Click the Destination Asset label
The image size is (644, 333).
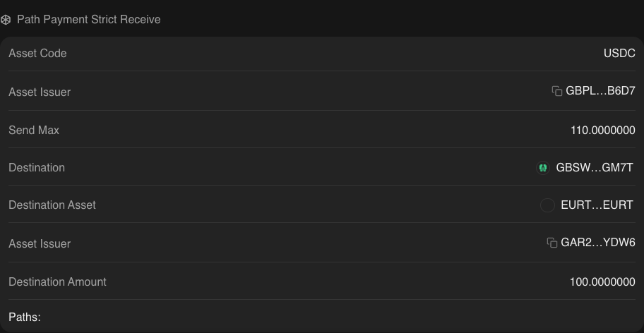pos(52,205)
